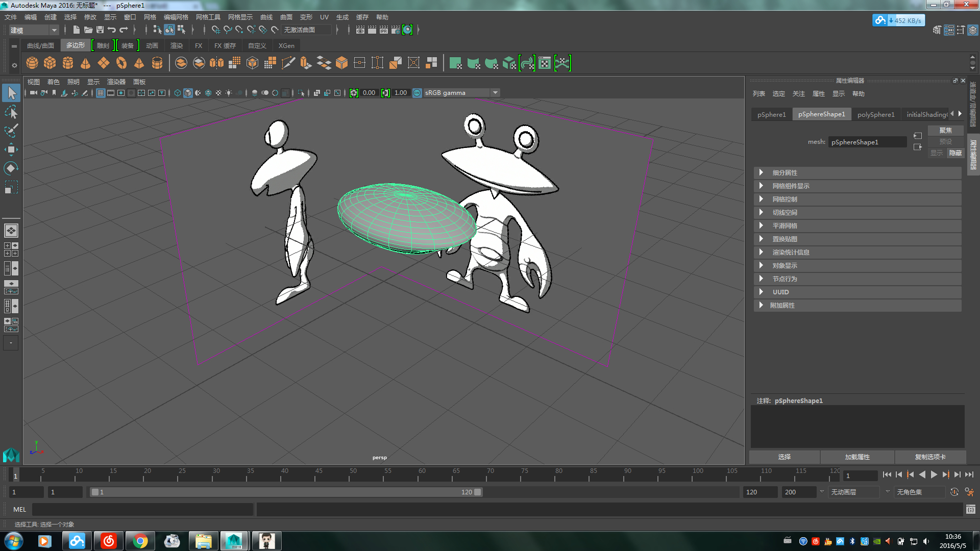Click the Save Scene icon
Viewport: 980px width, 551px height.
100,30
